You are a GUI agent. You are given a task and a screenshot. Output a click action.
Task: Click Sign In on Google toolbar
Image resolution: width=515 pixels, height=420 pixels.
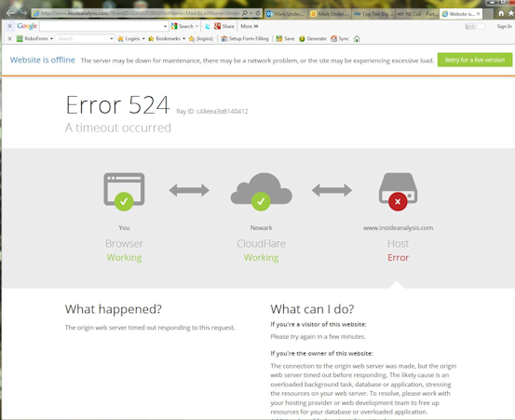[x=504, y=26]
